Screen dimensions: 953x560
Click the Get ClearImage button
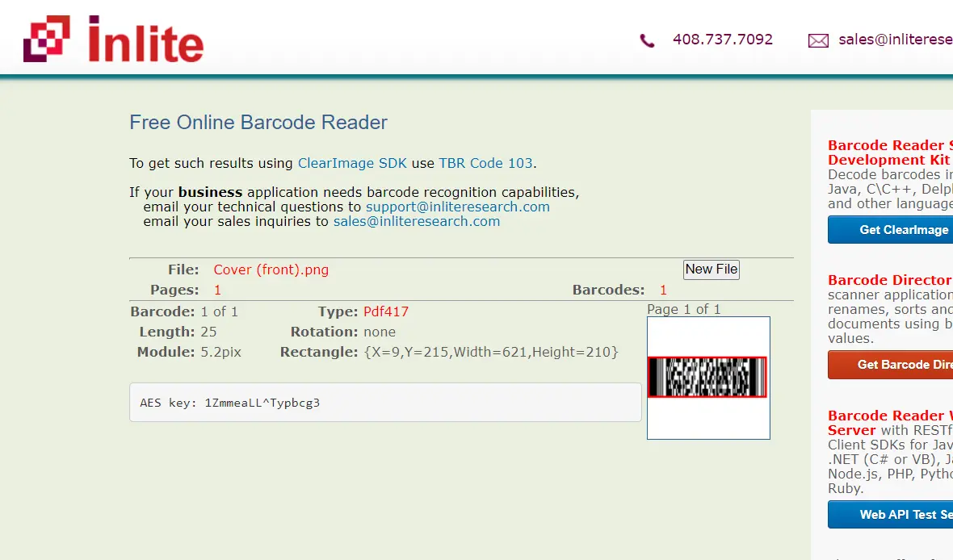(x=890, y=230)
